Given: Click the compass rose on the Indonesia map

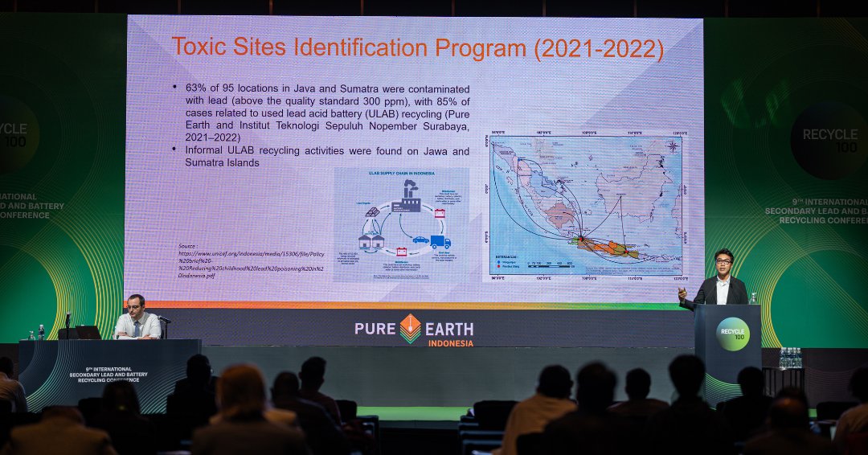Looking at the screenshot, I should click(673, 146).
